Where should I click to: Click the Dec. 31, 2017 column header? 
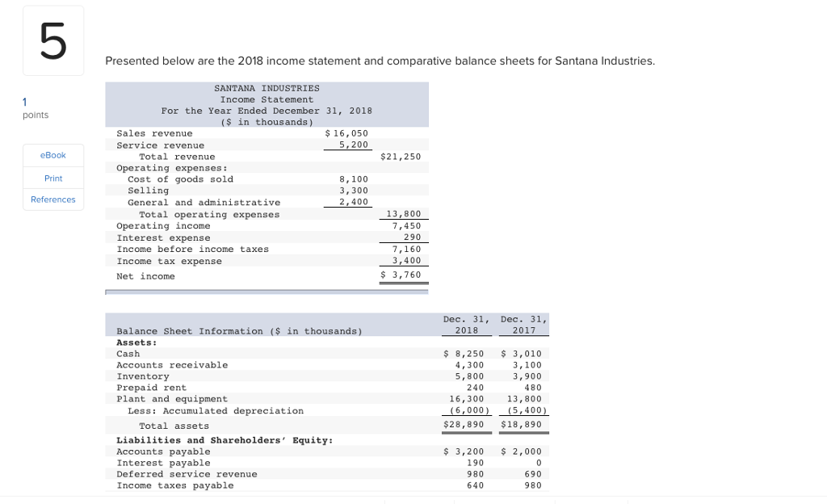523,322
